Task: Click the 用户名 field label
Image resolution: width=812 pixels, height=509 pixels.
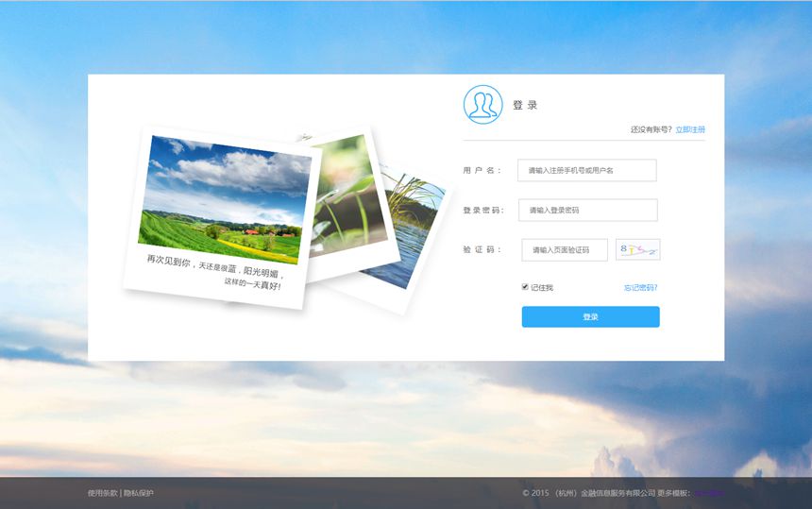Action: pos(482,170)
